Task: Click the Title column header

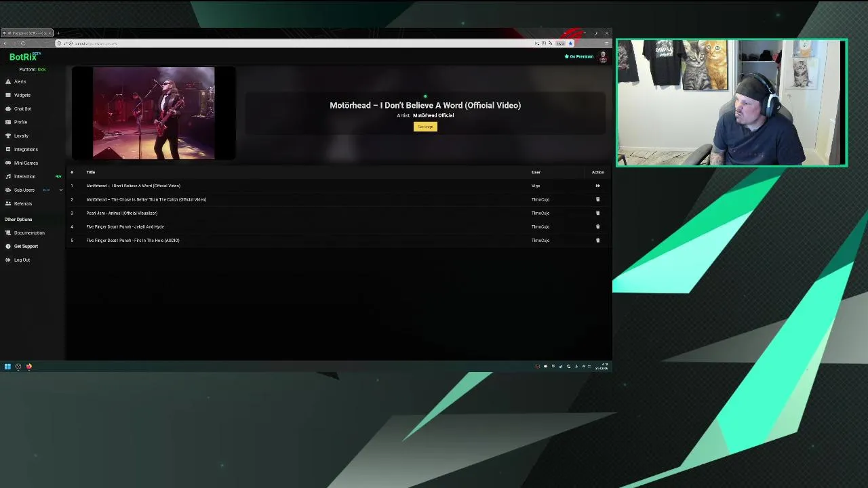Action: point(90,172)
